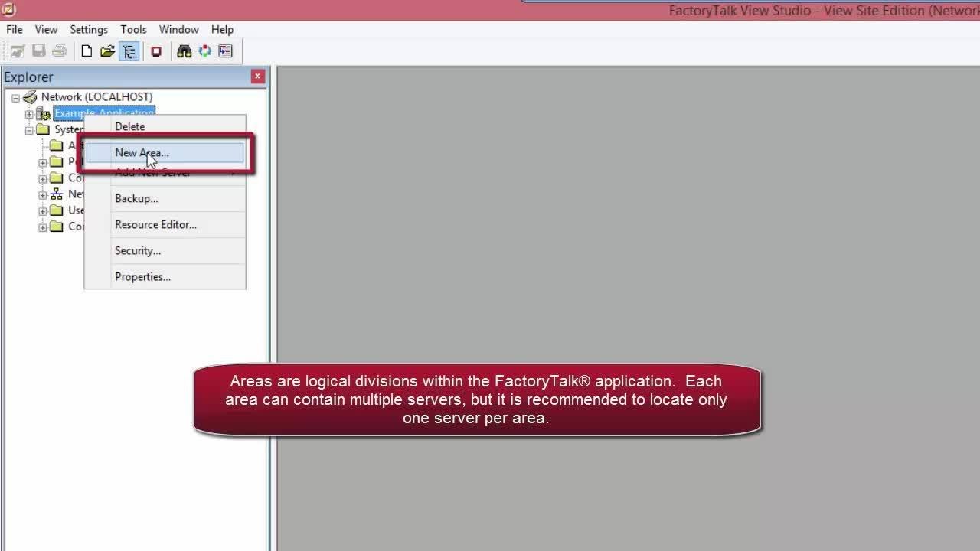Click the Network (LOCALHOST) node icon
The height and width of the screenshot is (551, 980).
click(29, 96)
